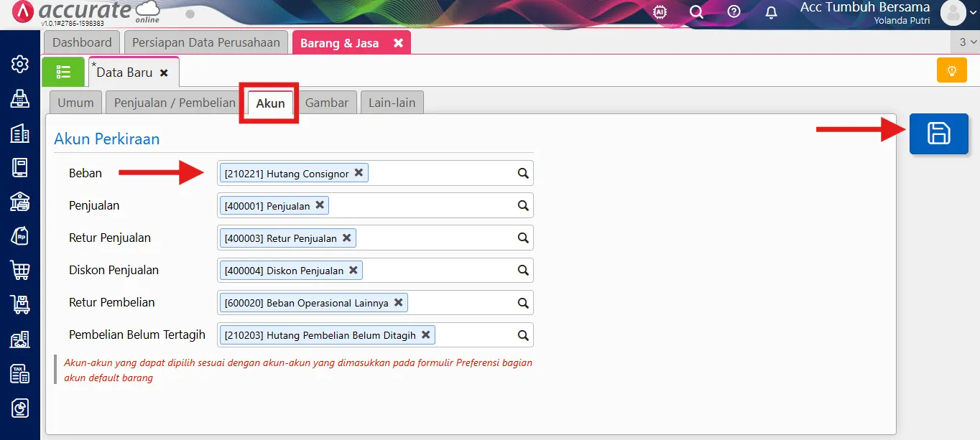Open the search magnifier in top bar
980x440 pixels.
click(x=695, y=12)
